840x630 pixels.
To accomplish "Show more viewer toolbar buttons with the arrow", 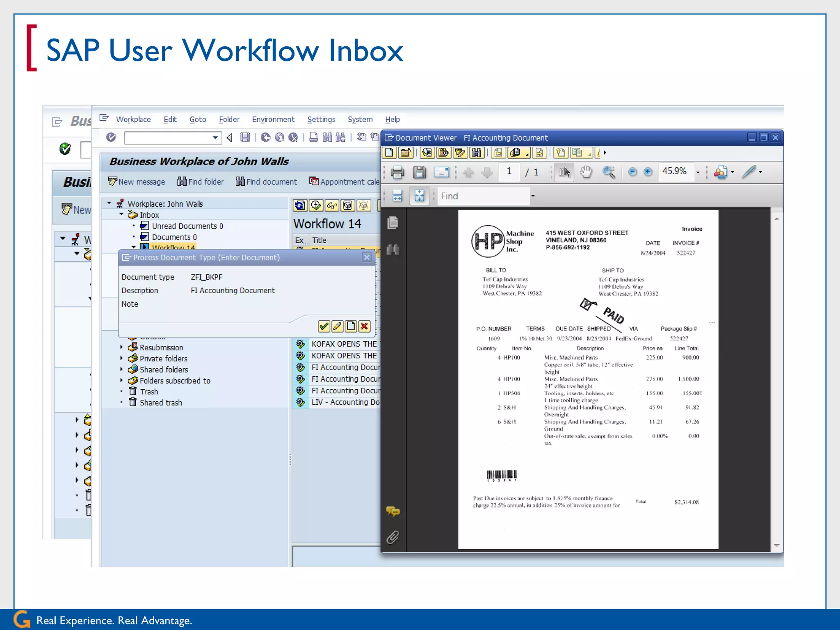I will (605, 153).
